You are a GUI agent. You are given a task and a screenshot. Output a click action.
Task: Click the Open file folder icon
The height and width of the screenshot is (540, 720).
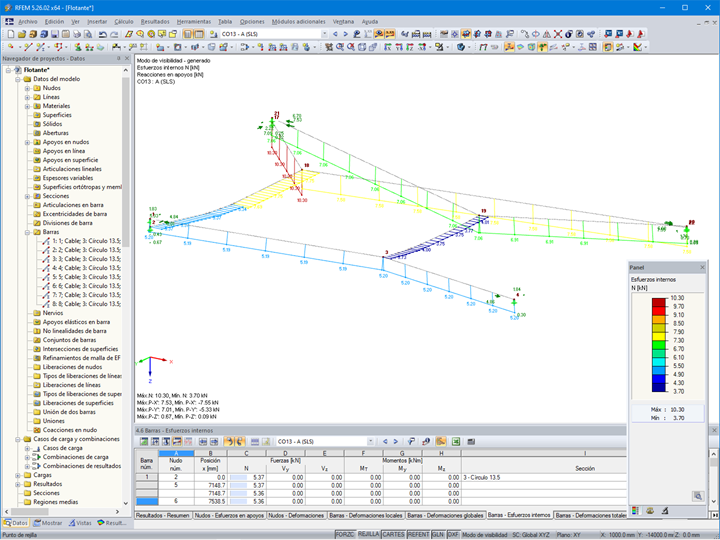tap(22, 34)
